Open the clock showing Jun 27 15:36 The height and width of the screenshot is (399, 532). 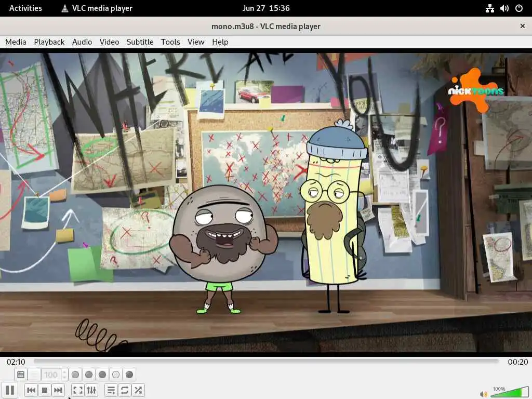[x=266, y=8]
